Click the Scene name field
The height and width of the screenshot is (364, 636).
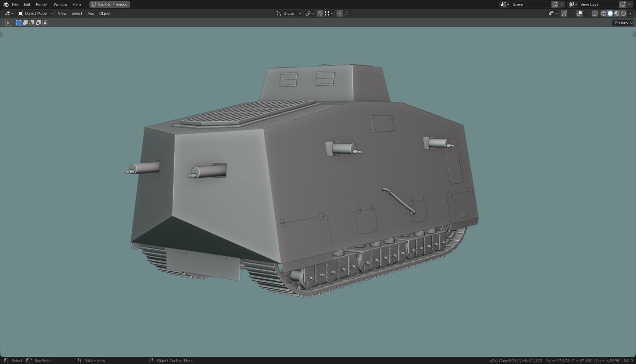[x=531, y=4]
